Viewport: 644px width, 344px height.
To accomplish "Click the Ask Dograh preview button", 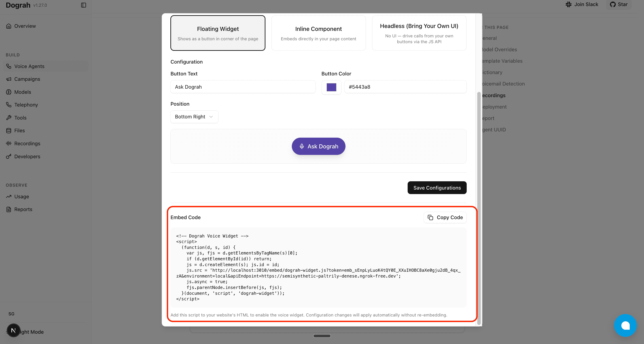I will 318,146.
